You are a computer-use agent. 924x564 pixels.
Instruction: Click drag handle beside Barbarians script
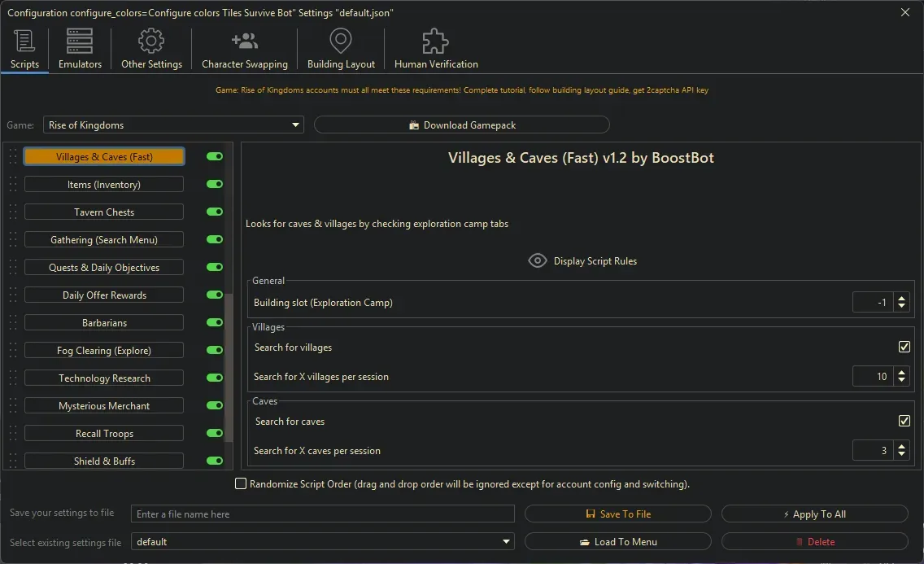click(x=13, y=323)
